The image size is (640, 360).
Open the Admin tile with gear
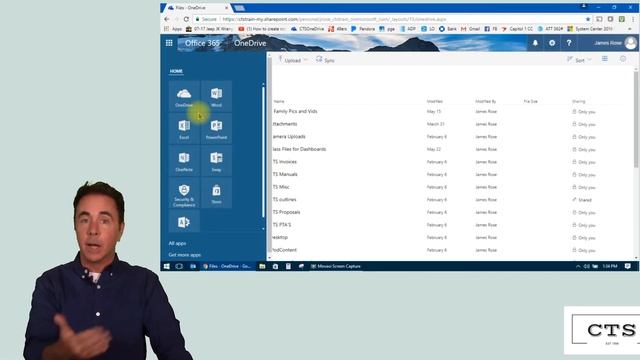184,222
